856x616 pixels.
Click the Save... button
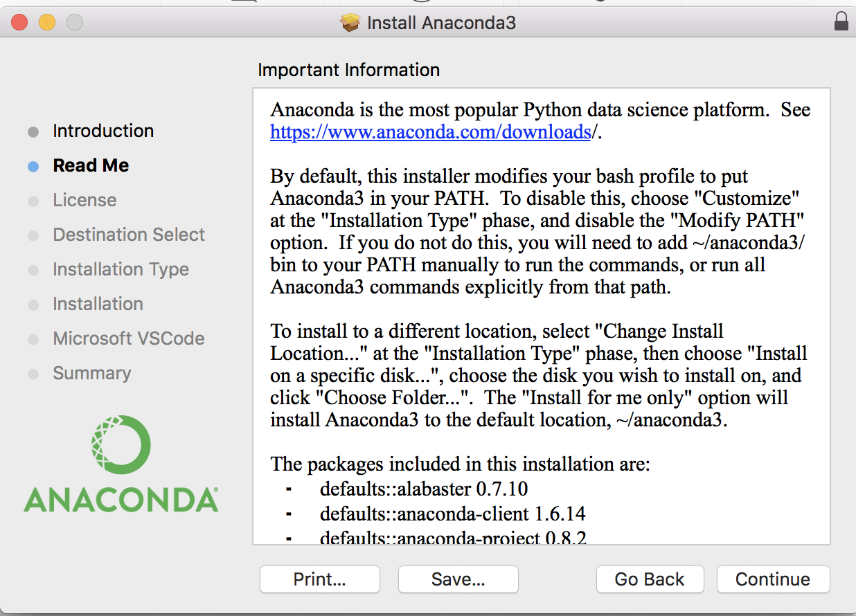point(458,579)
